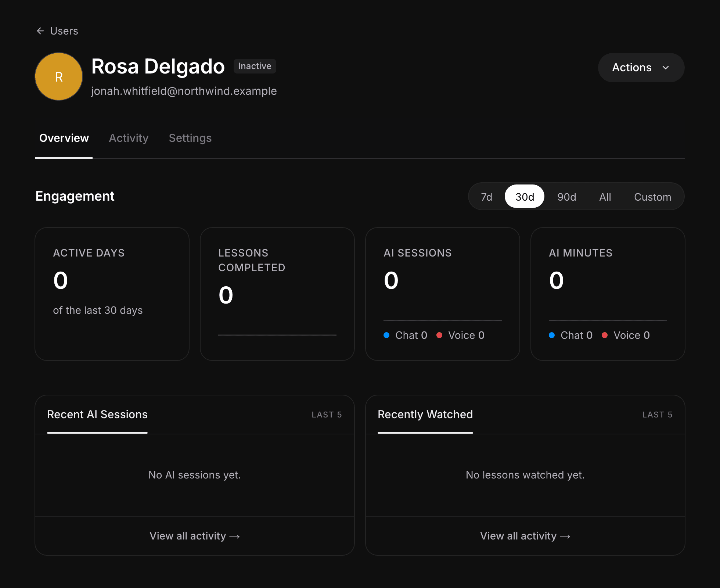
Task: Select the Recently Watched tab header
Action: pyautogui.click(x=425, y=415)
